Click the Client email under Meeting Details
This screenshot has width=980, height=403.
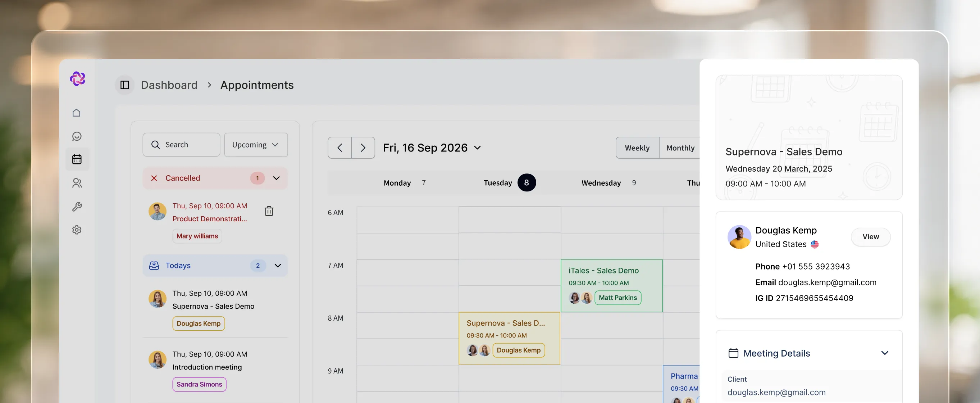(x=776, y=392)
